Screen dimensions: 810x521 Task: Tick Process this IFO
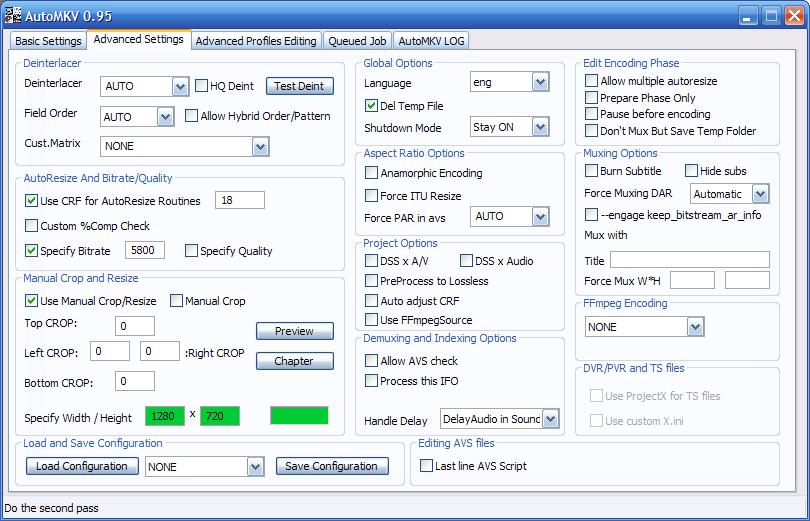tap(371, 381)
